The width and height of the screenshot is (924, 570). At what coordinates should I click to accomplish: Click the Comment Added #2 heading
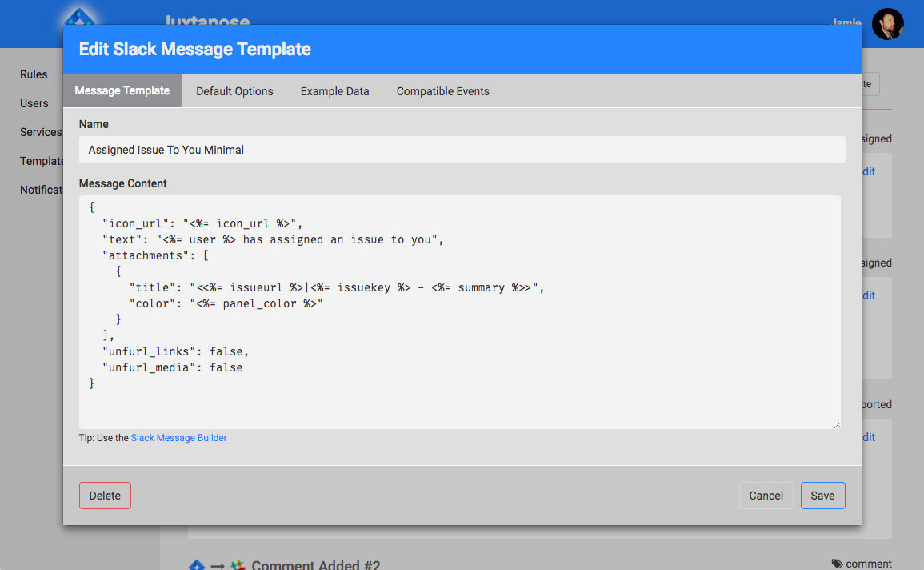(316, 564)
